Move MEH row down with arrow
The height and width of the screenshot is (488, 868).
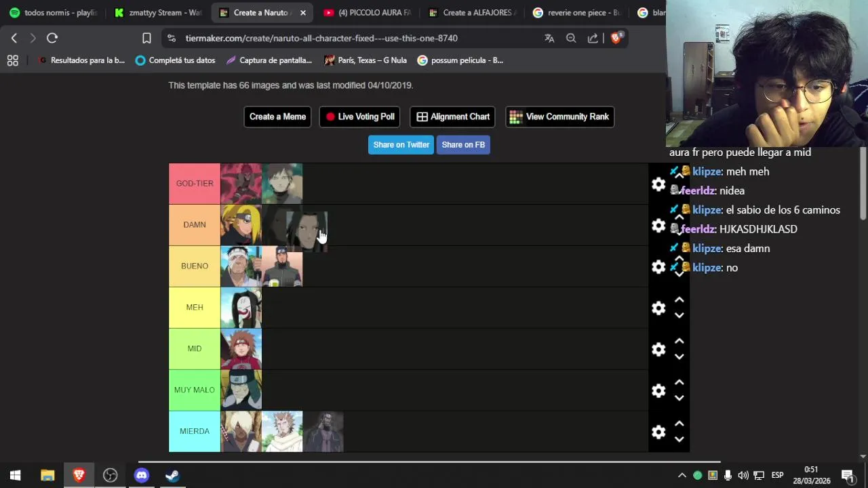679,316
